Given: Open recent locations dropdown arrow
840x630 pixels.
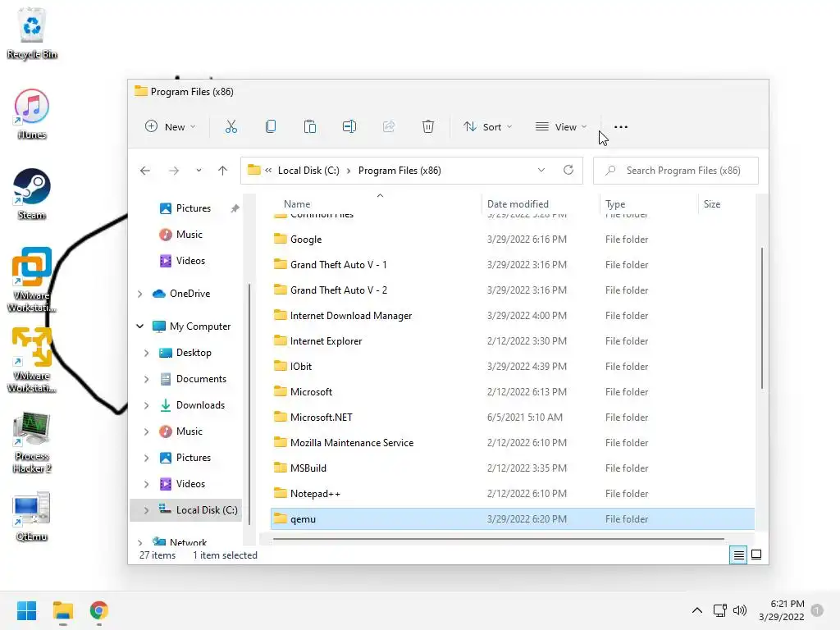Looking at the screenshot, I should coord(199,171).
